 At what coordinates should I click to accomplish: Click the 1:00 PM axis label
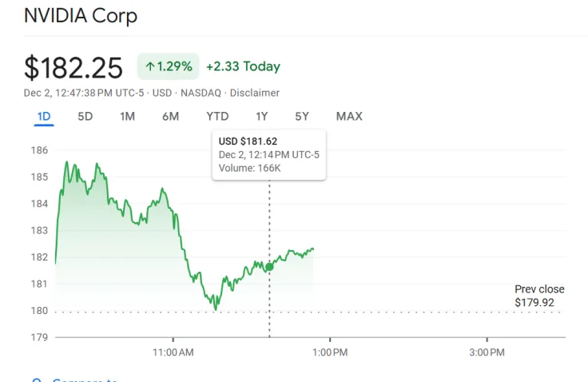(329, 352)
